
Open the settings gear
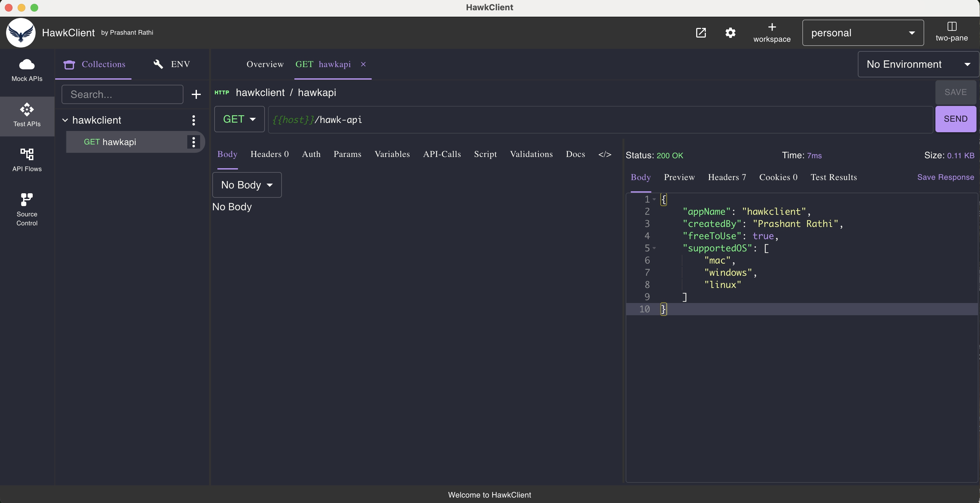(x=730, y=33)
